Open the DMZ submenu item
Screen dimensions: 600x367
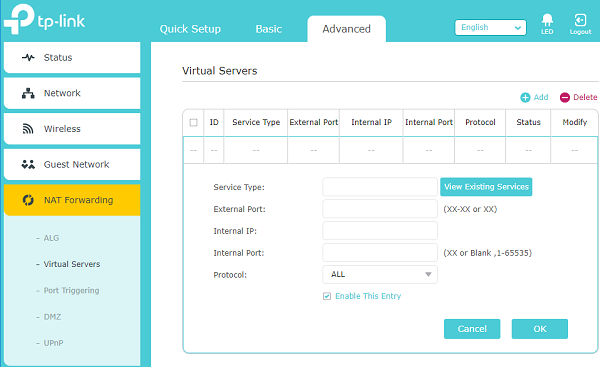click(x=52, y=317)
